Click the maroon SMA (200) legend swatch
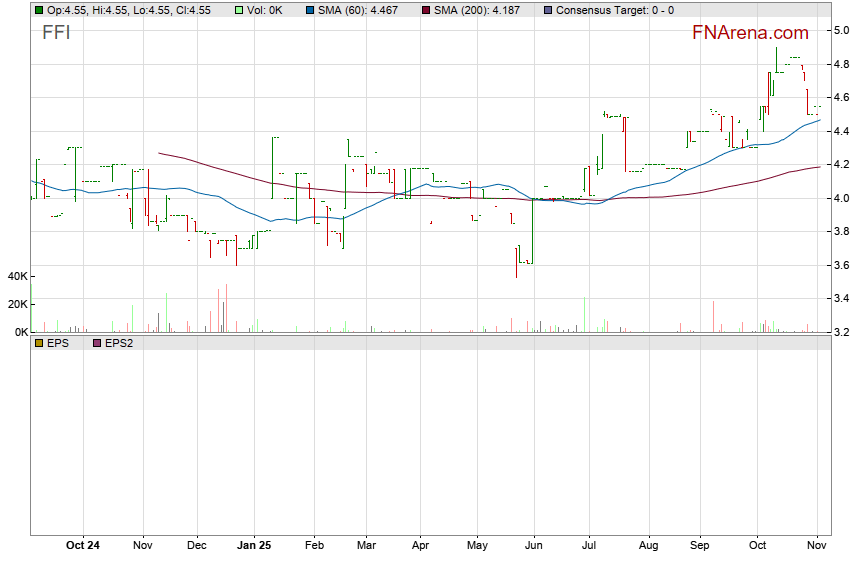Image resolution: width=859 pixels, height=566 pixels. click(x=425, y=10)
